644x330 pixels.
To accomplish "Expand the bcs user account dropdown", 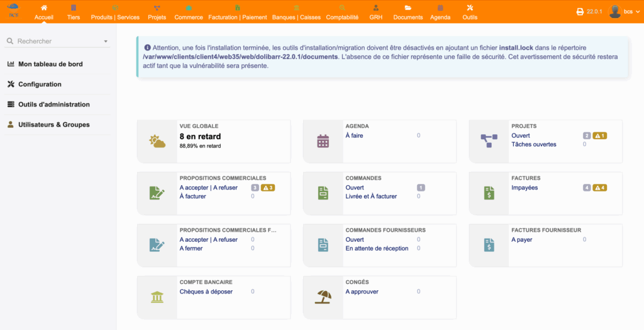I will tap(623, 11).
